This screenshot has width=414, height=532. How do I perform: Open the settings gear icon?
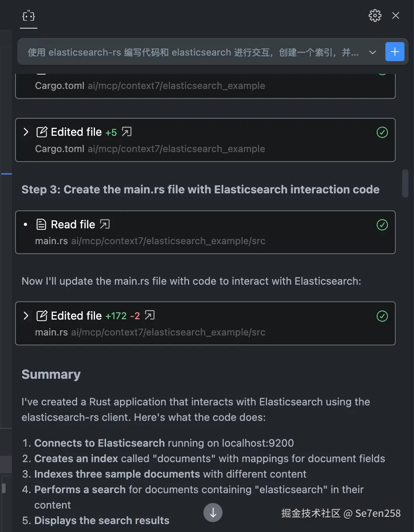coord(375,15)
